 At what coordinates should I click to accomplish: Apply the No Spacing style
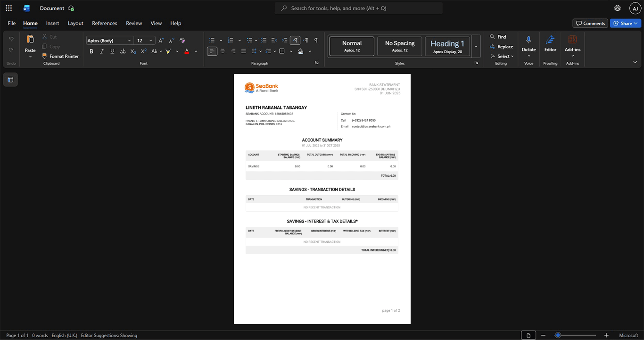click(x=400, y=46)
